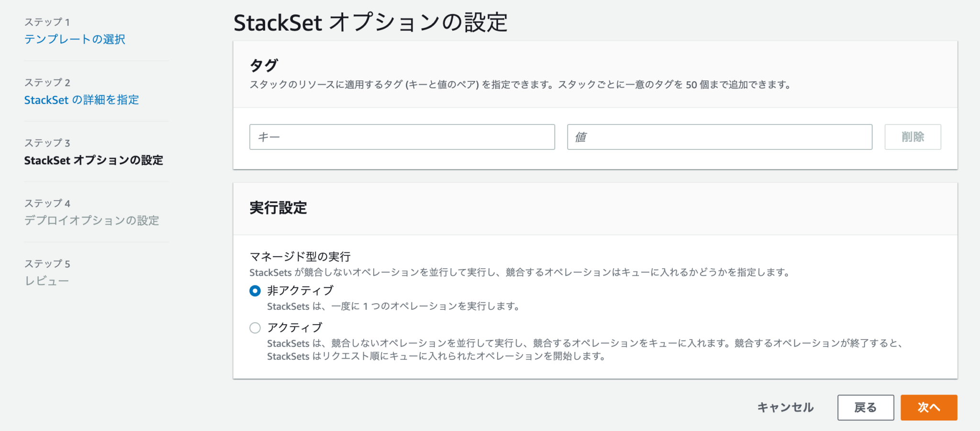980x431 pixels.
Task: Click ステップ 5 レビュー in the sidebar
Action: [46, 281]
